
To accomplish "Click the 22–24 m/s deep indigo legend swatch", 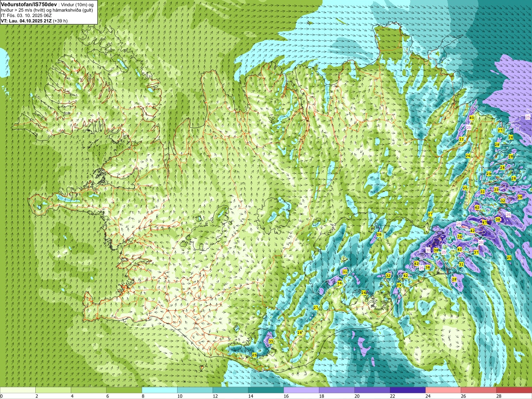I will 408,390.
